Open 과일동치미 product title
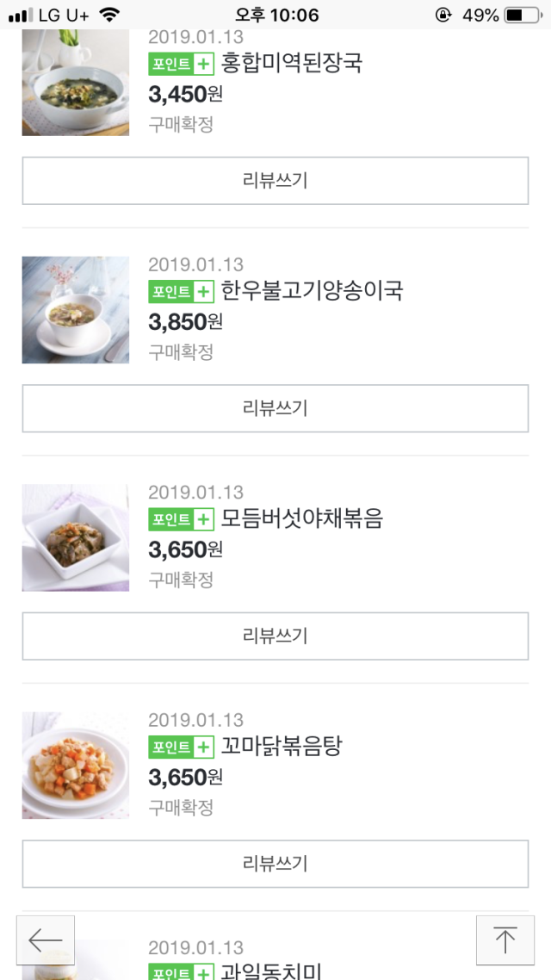 271,972
